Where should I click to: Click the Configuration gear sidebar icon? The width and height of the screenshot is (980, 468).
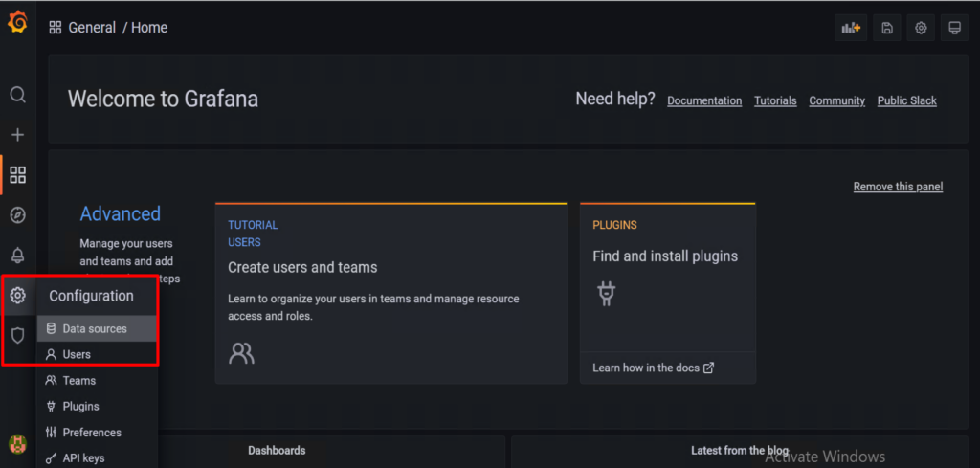[17, 296]
